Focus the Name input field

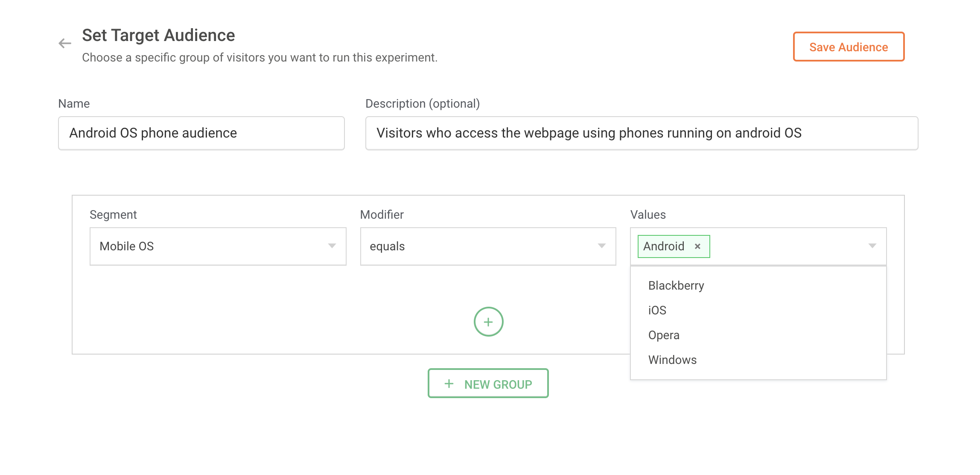(201, 133)
